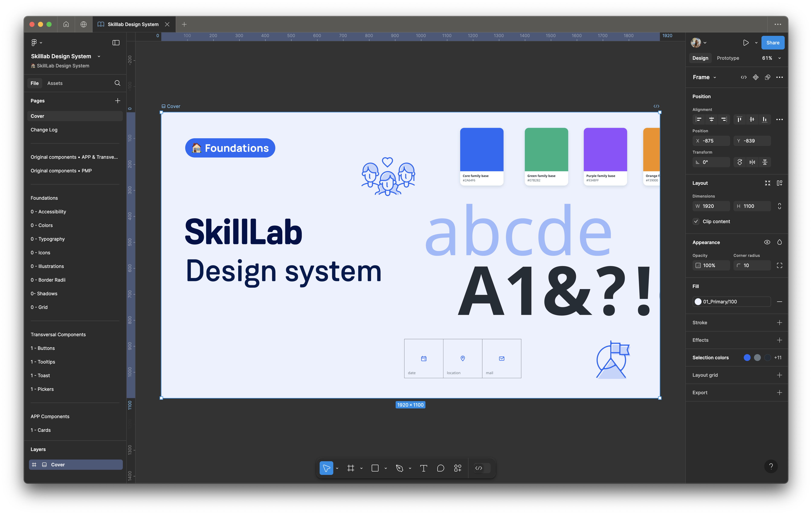Switch to the Design tab
Viewport: 812px width, 515px height.
[700, 58]
